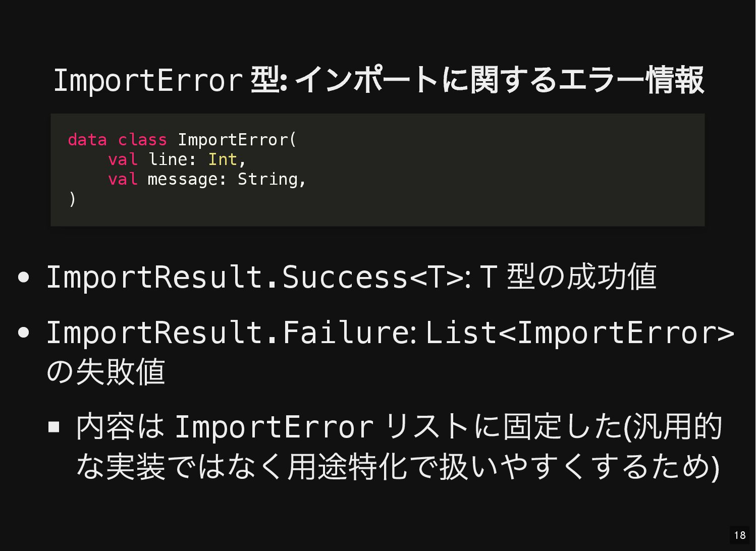Click the "message" parameter name in code
Viewport: 756px width, 551px height.
click(x=182, y=179)
